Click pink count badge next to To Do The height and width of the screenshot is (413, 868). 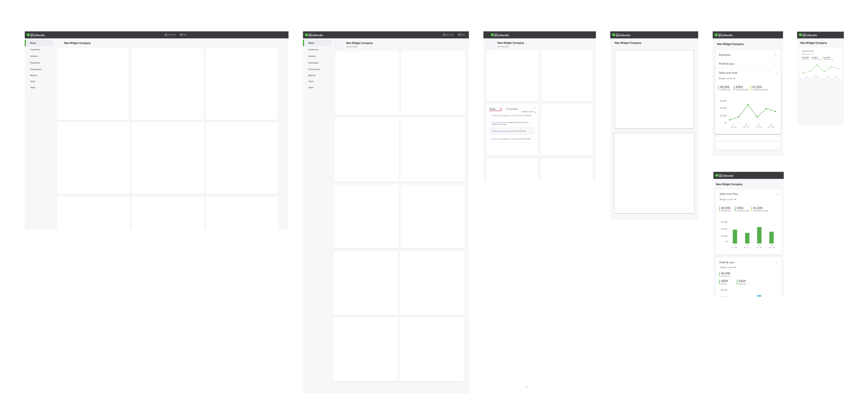tap(501, 109)
